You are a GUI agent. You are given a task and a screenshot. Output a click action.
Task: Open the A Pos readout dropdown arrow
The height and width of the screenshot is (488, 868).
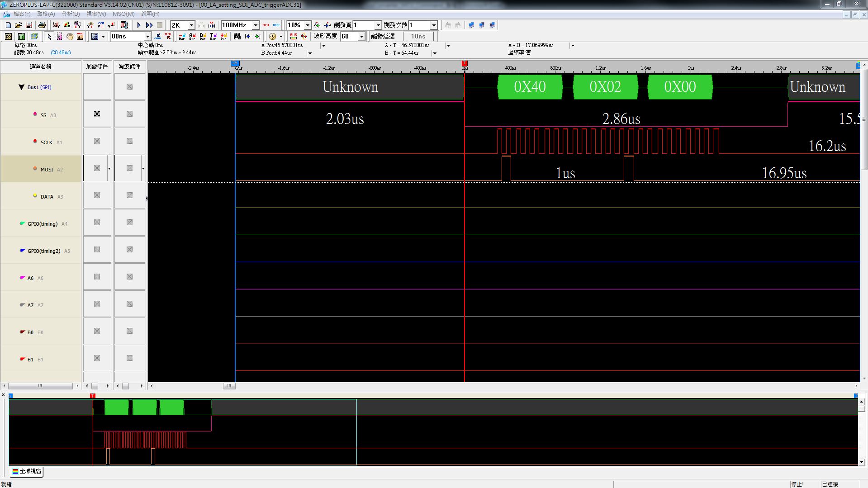[x=323, y=46]
